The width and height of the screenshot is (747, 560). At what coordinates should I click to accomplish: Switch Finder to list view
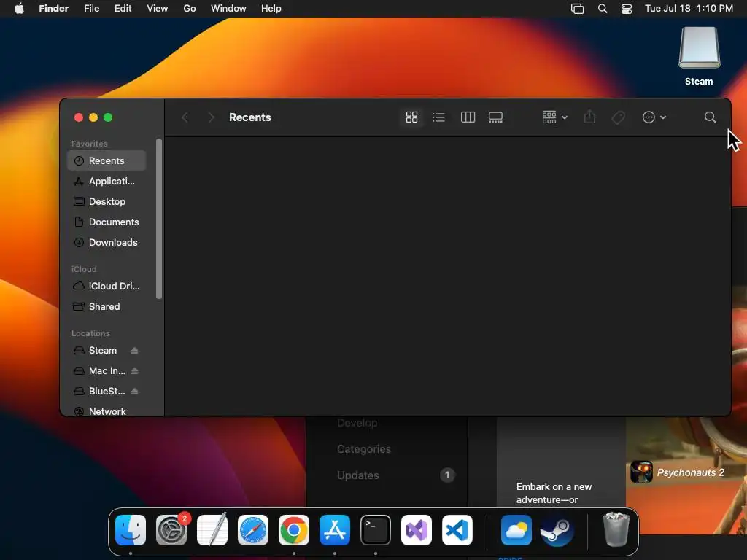click(438, 117)
